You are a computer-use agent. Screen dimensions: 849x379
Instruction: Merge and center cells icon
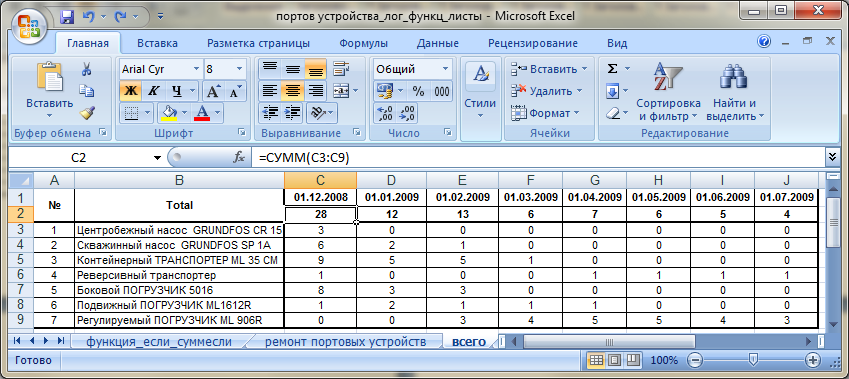pos(341,91)
